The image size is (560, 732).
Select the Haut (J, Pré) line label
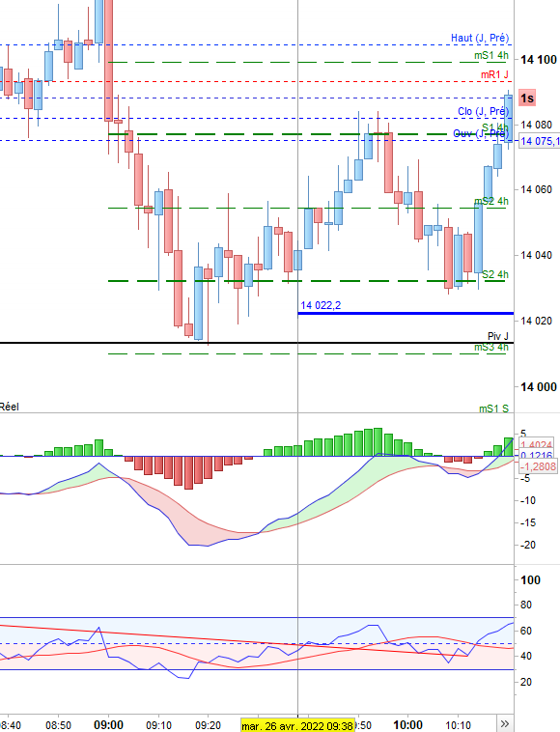[479, 38]
